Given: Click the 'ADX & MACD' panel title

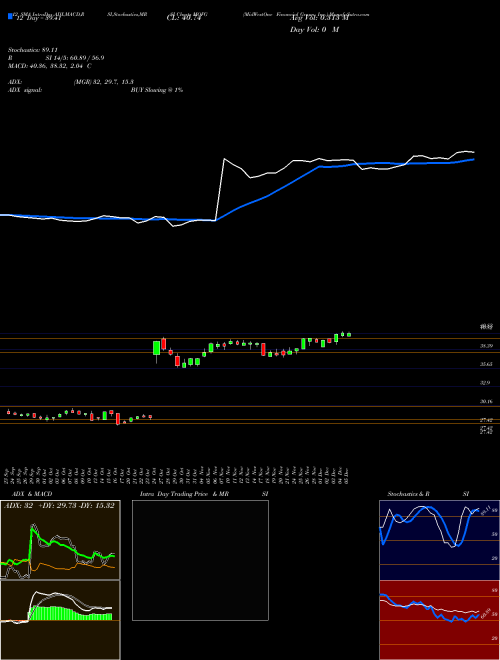Looking at the screenshot, I should [32, 494].
